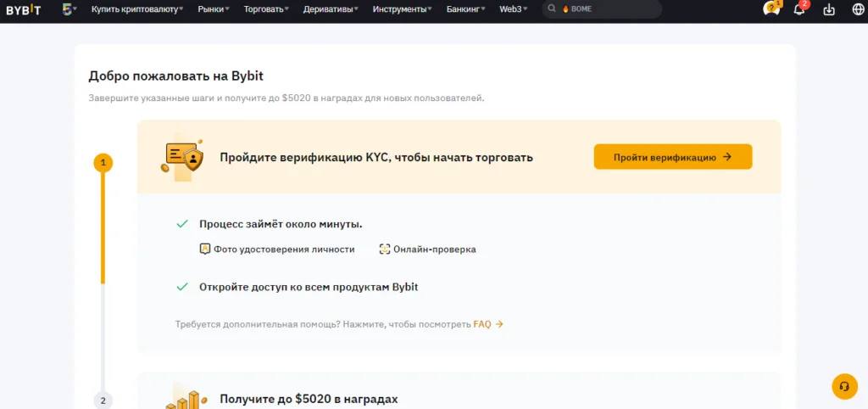This screenshot has width=868, height=409.
Task: Click the Получите до $5020 в наградах heading
Action: click(309, 399)
